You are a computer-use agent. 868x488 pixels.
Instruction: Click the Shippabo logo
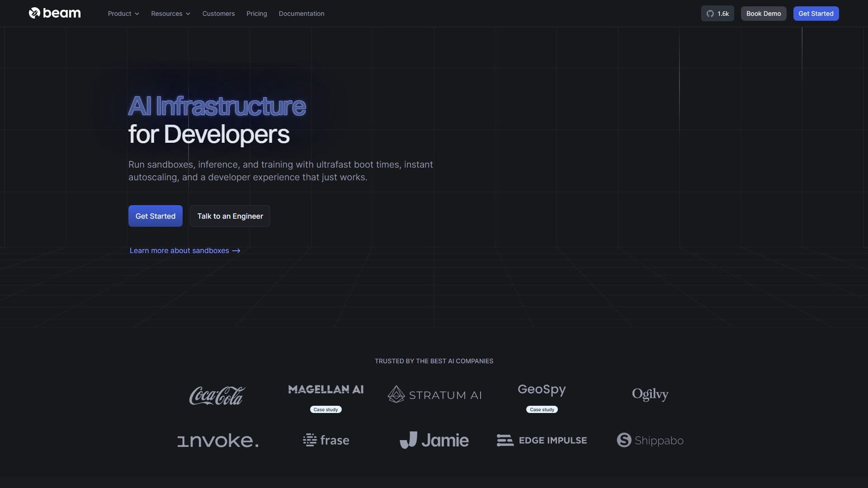click(x=650, y=440)
